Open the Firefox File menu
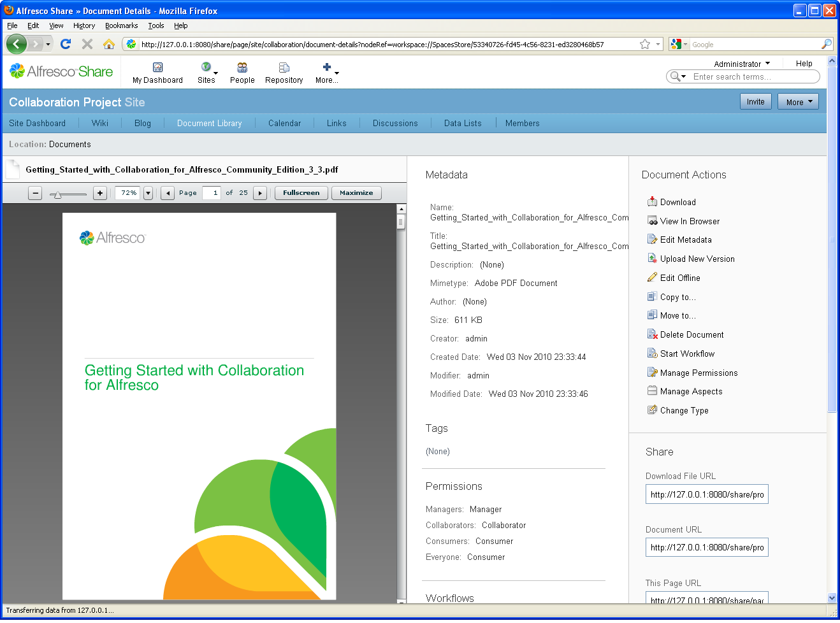The width and height of the screenshot is (840, 623). coord(12,25)
